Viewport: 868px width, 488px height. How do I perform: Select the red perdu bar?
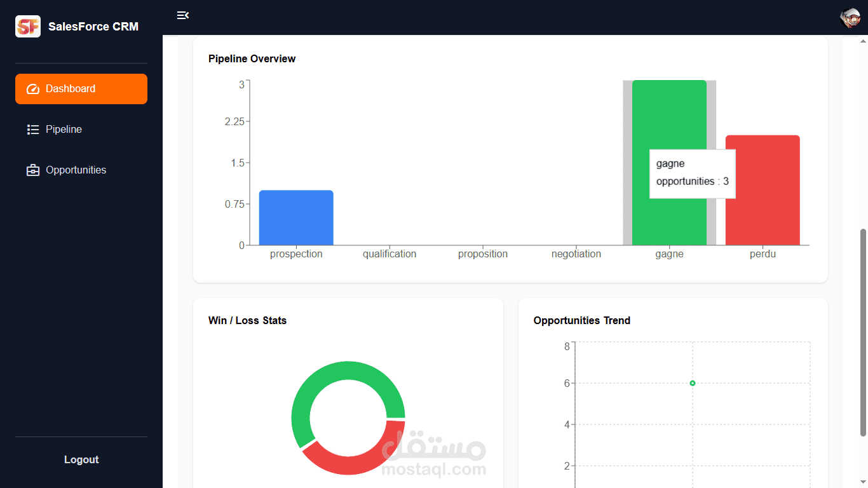763,190
